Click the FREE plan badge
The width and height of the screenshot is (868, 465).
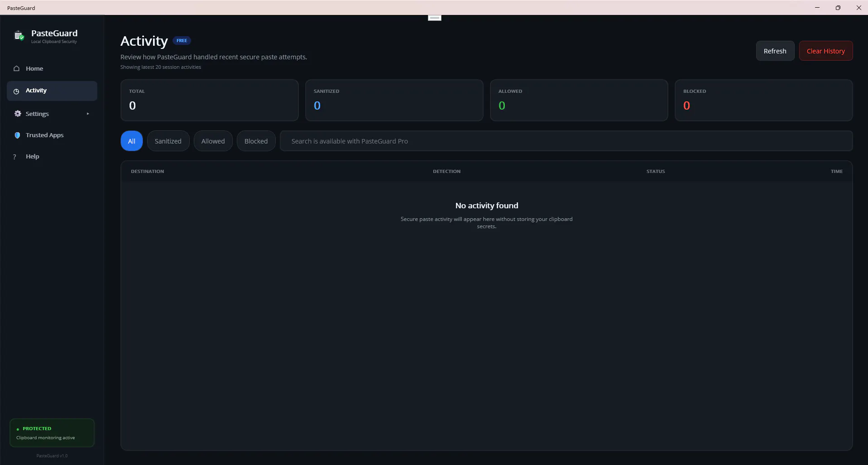pyautogui.click(x=182, y=41)
